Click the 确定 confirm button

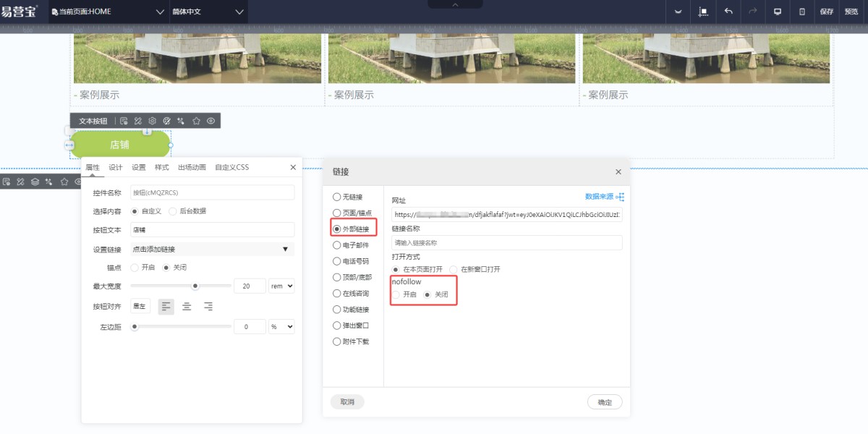coord(605,402)
